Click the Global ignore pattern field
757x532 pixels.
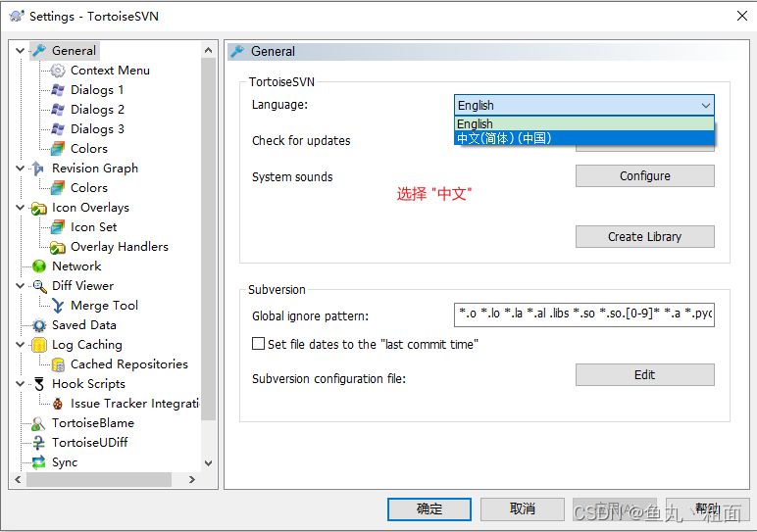pyautogui.click(x=584, y=314)
